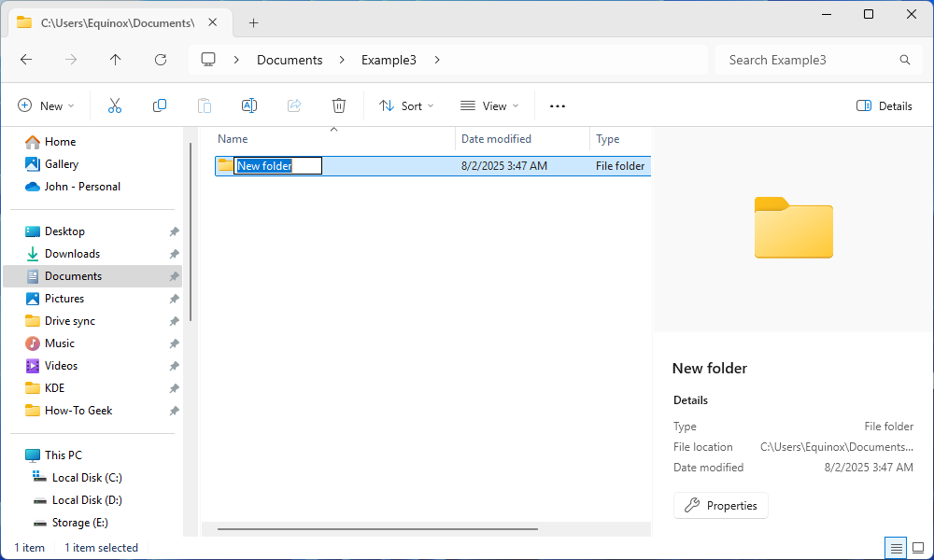Click the pin icon next to How-To Geek
Screen dimensions: 934x560
(174, 411)
